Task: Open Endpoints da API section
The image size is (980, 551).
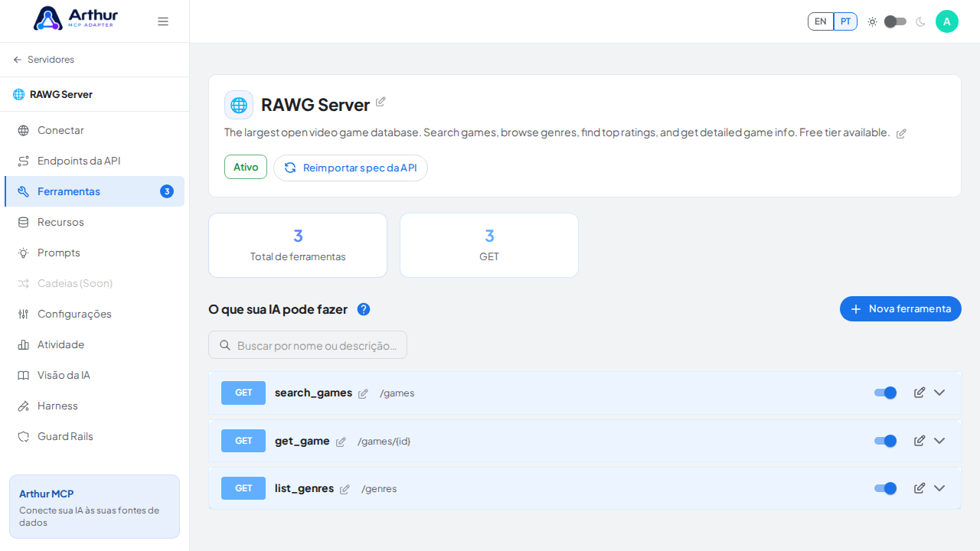Action: [x=94, y=161]
